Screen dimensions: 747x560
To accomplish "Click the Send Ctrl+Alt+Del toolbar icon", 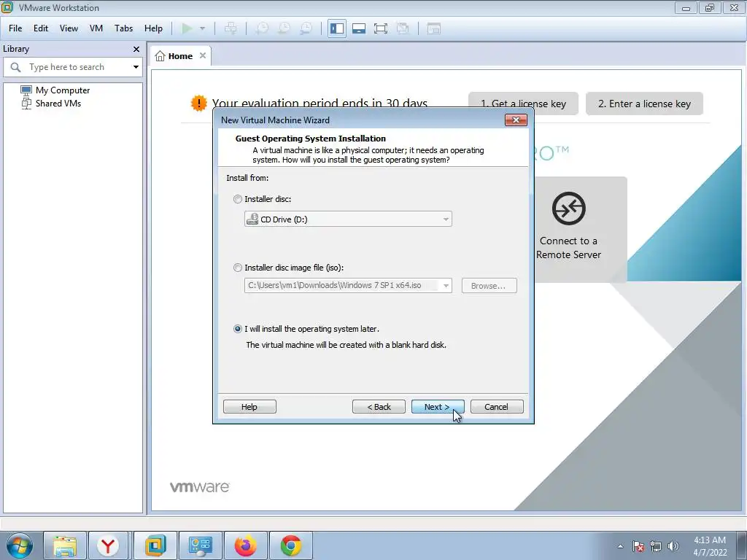I will [231, 28].
